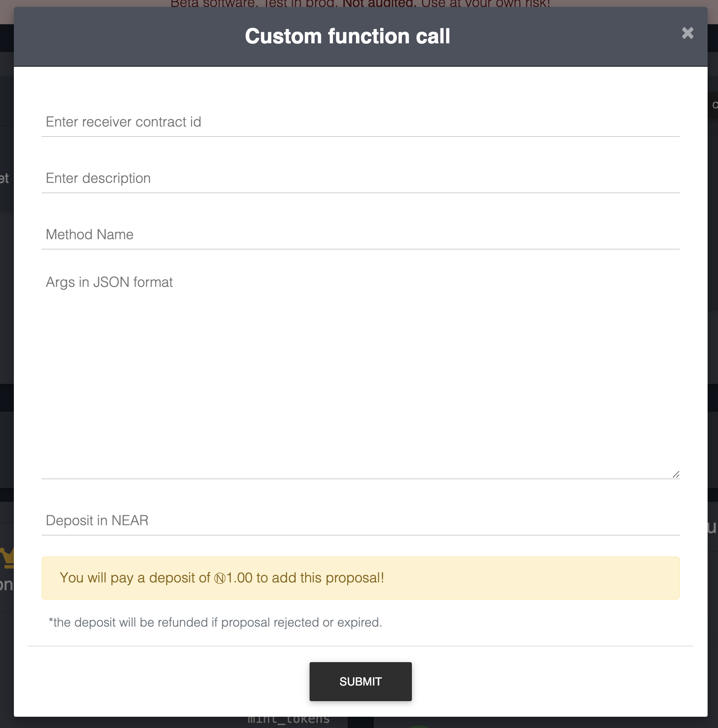Select the Method Name text field

(360, 235)
